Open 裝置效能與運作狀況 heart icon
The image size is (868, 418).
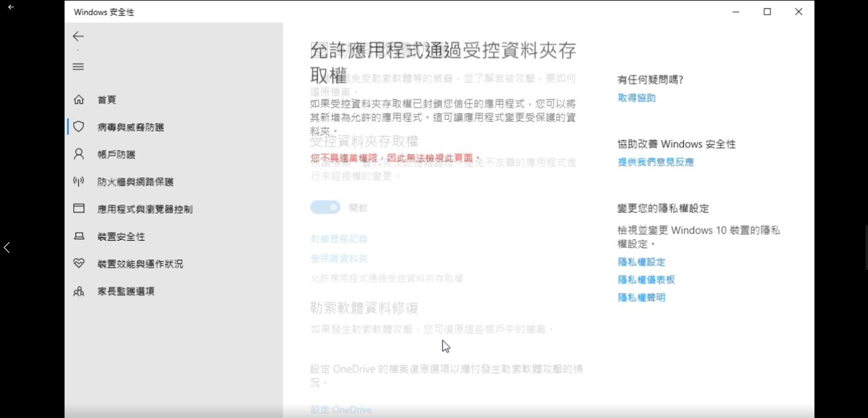[x=79, y=264]
